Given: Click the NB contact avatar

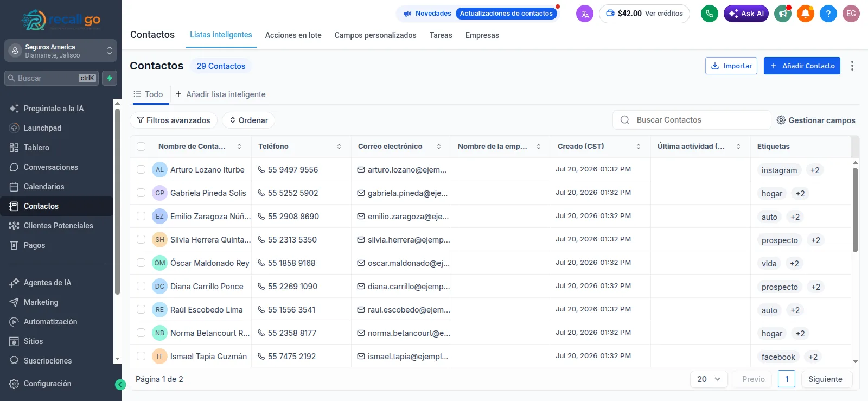Looking at the screenshot, I should 159,333.
